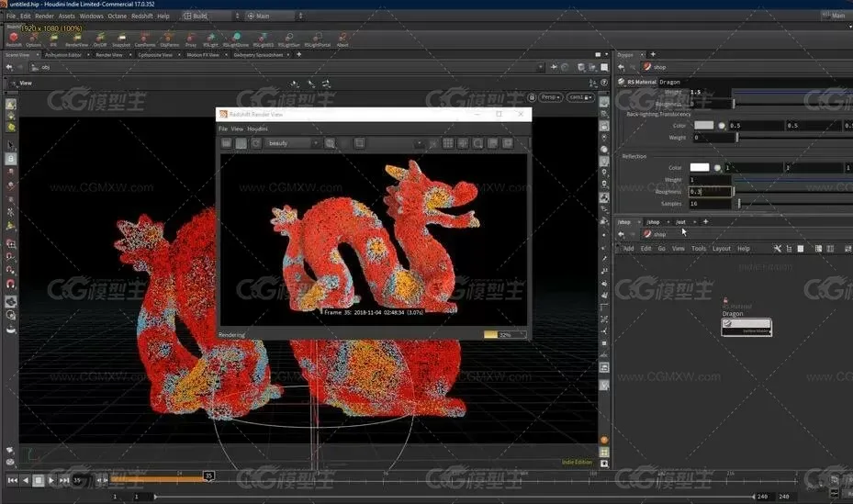Click the render region icon in Redshift Render View

pos(360,143)
